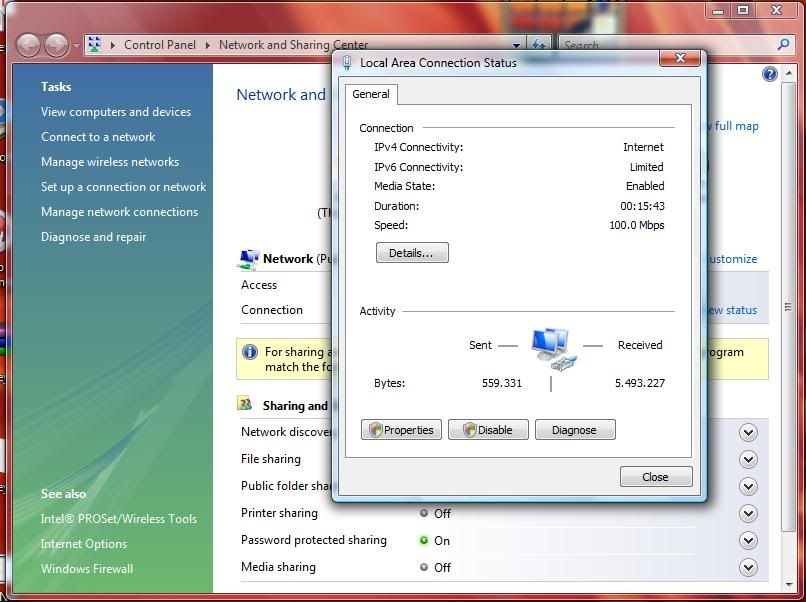Click the search magnifier icon
The height and width of the screenshot is (602, 806).
pyautogui.click(x=783, y=44)
